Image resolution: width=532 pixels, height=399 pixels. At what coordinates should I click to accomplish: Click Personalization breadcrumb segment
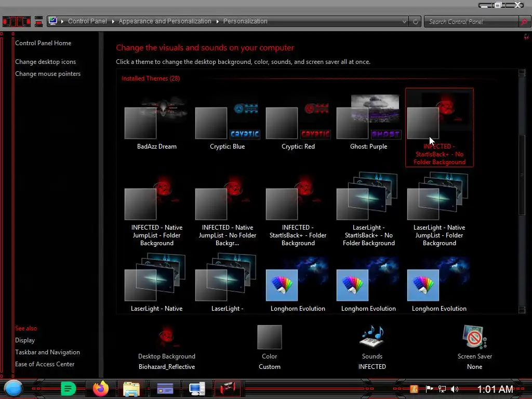[x=245, y=21]
